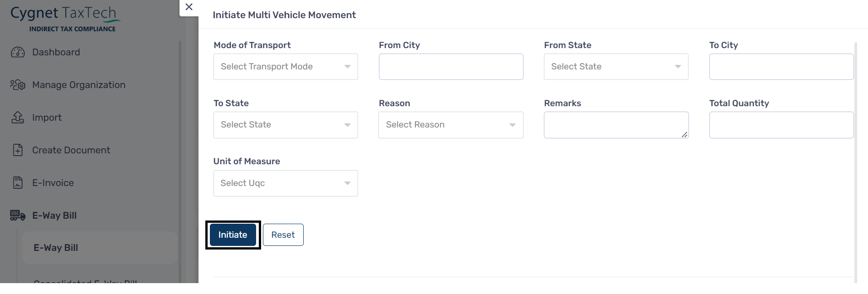This screenshot has height=294, width=868.
Task: Expand the From State dropdown
Action: point(616,67)
